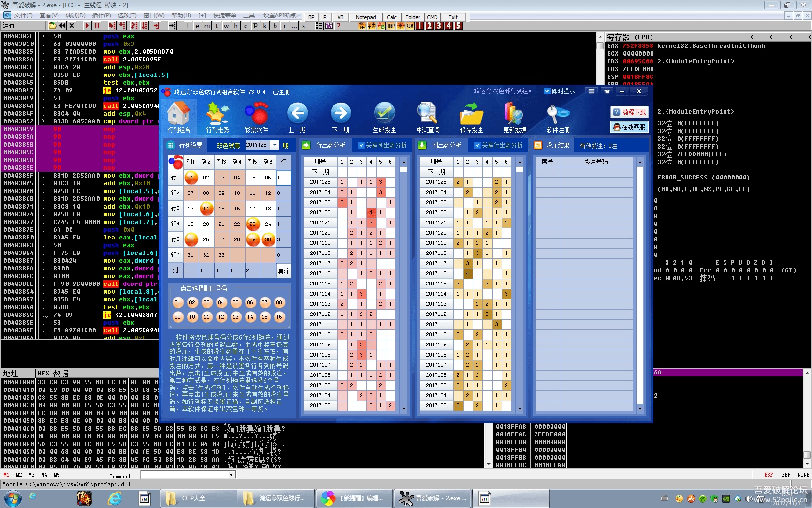Open the 窗口(W) menu
Screen dimensions: 812x508
point(154,16)
